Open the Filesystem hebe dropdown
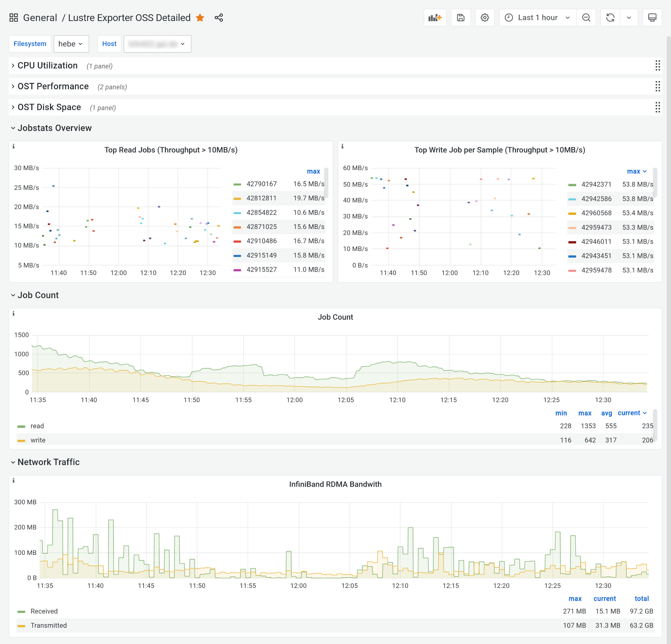This screenshot has width=671, height=644. point(71,44)
